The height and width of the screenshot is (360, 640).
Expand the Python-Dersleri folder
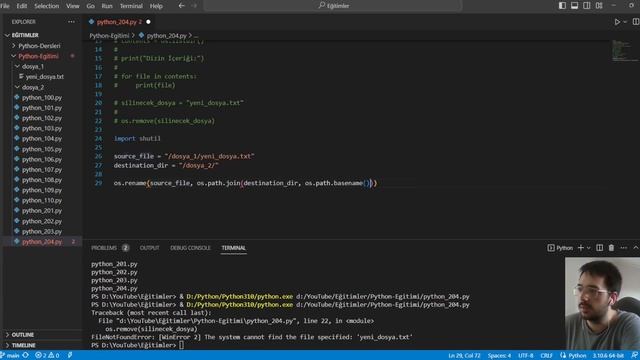[x=39, y=46]
